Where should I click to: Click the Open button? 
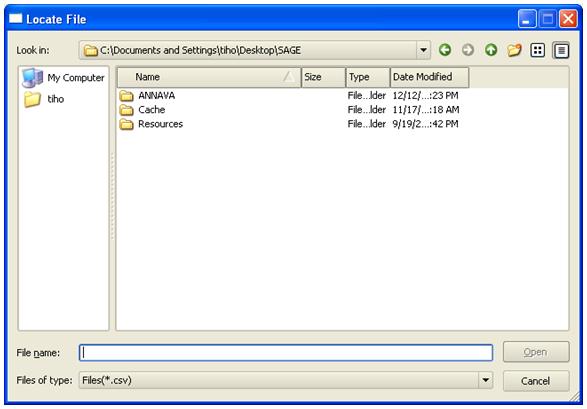[536, 352]
